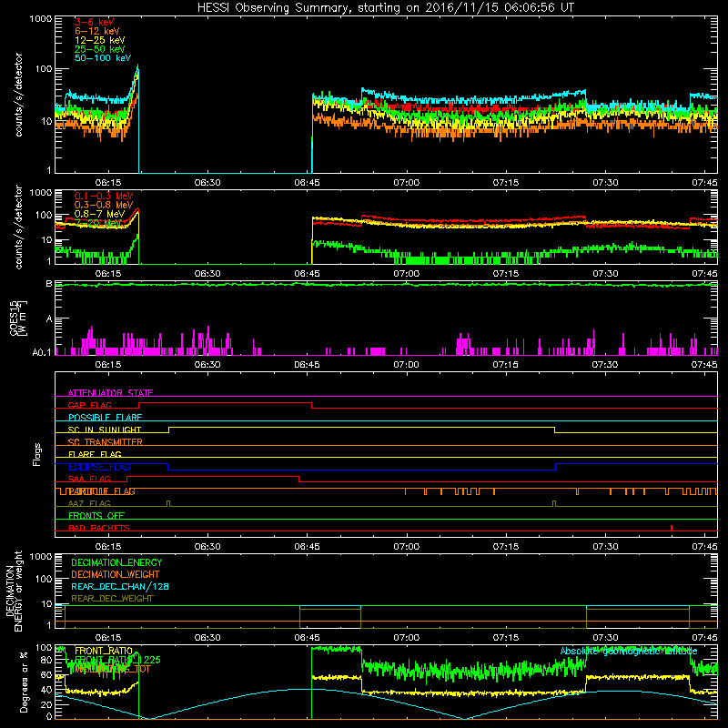Click the red BAD_PACKETS spike near 07:40
The height and width of the screenshot is (728, 728).
point(672,528)
